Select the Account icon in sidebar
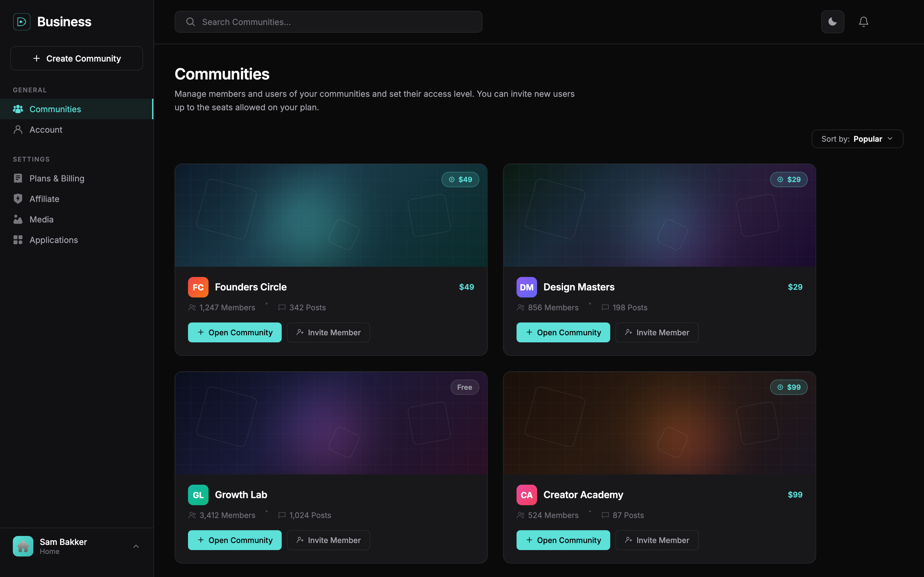Viewport: 924px width, 577px height. tap(18, 130)
